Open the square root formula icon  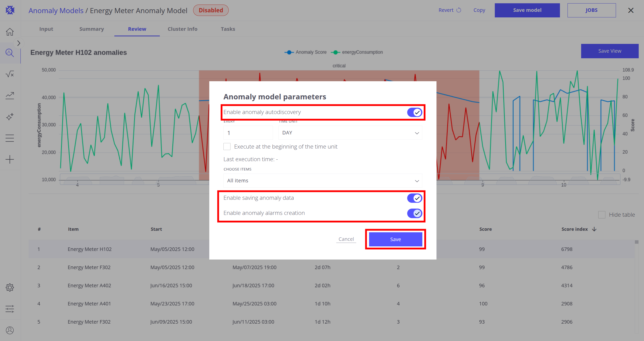click(x=10, y=74)
